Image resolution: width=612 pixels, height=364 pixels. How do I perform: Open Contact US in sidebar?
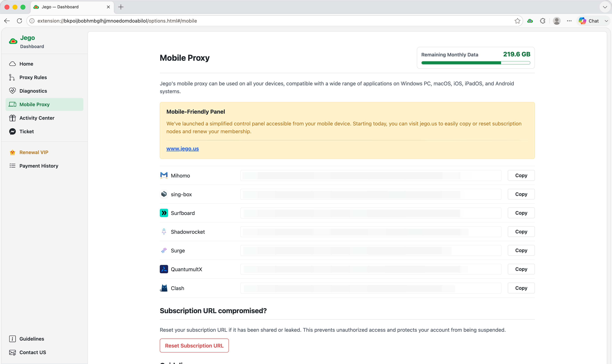(x=44, y=352)
